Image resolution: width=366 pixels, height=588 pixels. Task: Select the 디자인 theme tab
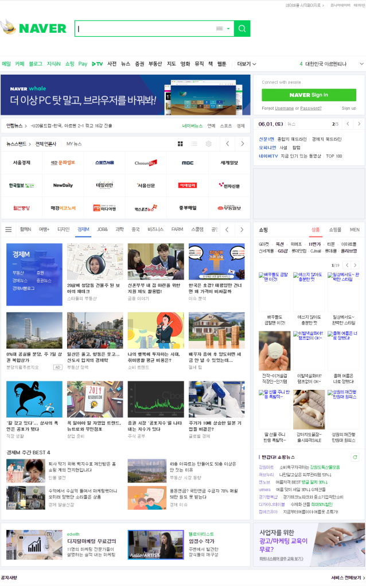coord(63,230)
